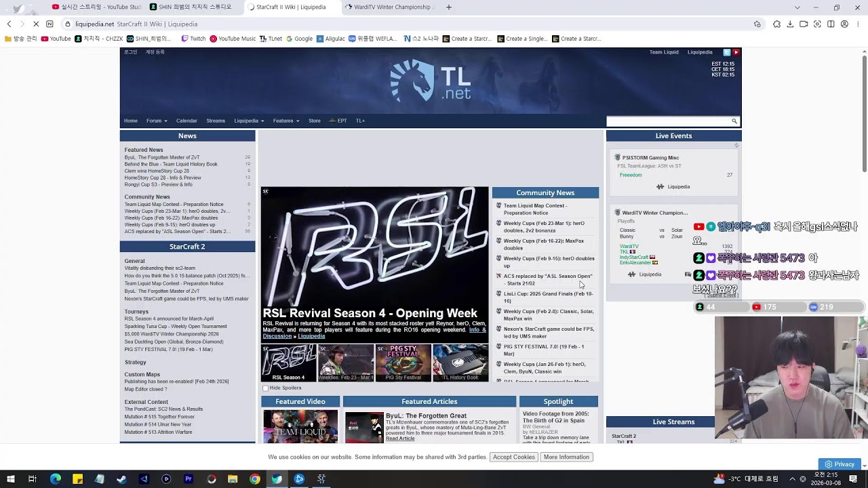Switch to the WardiTV Winter Championship tab
The image size is (868, 488).
tap(389, 7)
